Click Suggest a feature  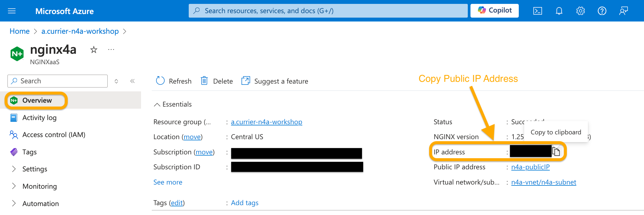[x=275, y=81]
